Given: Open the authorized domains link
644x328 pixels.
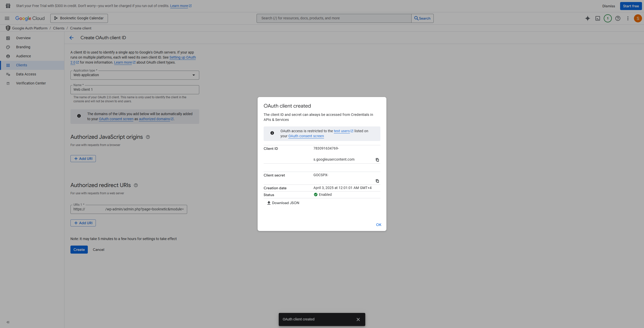Looking at the screenshot, I should click(156, 119).
